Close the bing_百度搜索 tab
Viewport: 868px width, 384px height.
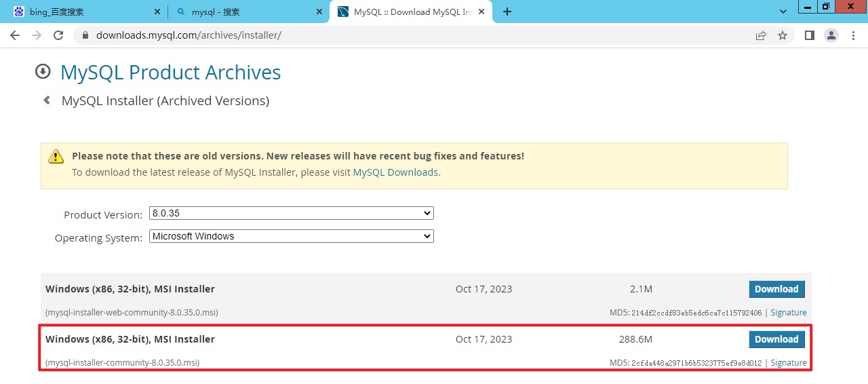158,12
